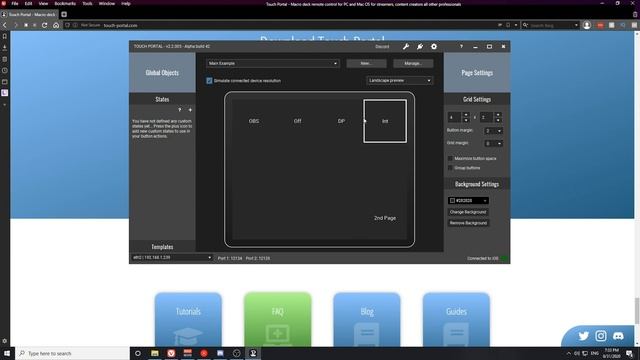Open the network adapter IP dropdown

coord(172,258)
